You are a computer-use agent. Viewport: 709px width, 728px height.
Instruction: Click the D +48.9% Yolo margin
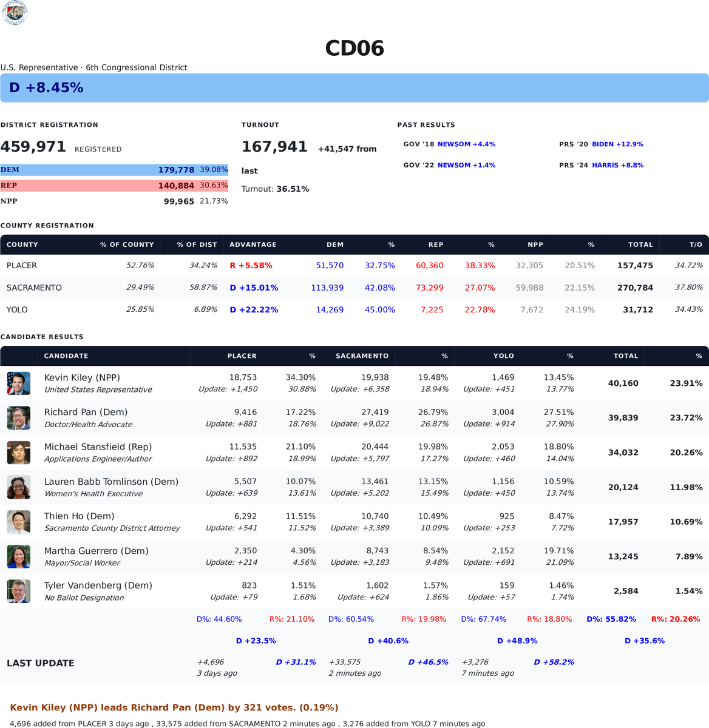coord(517,641)
